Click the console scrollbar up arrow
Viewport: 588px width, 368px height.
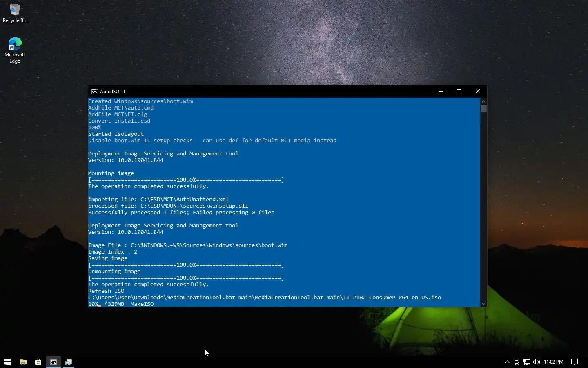(x=483, y=101)
